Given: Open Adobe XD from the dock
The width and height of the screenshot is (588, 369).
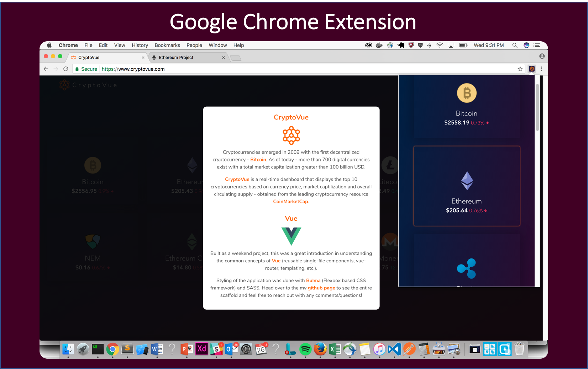Looking at the screenshot, I should [x=201, y=349].
